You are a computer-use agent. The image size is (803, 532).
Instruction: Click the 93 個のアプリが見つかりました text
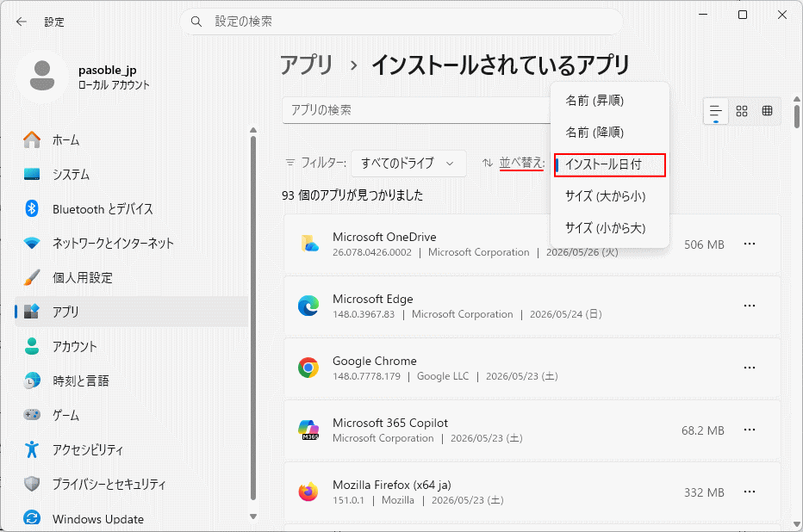coord(352,195)
